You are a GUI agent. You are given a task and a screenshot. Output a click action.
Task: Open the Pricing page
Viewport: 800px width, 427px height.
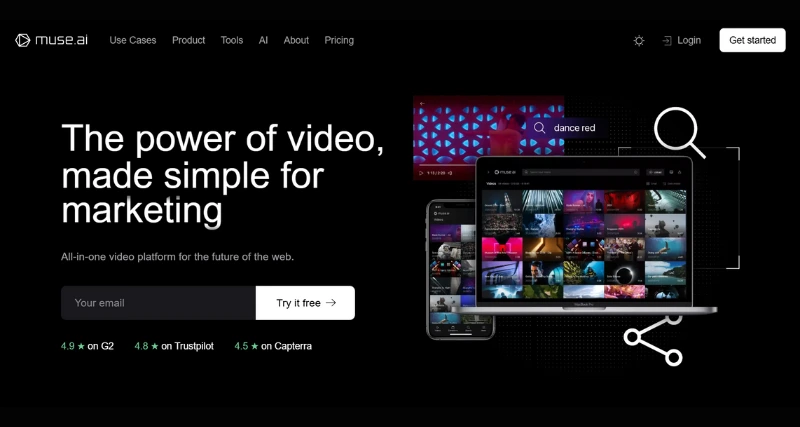coord(339,40)
